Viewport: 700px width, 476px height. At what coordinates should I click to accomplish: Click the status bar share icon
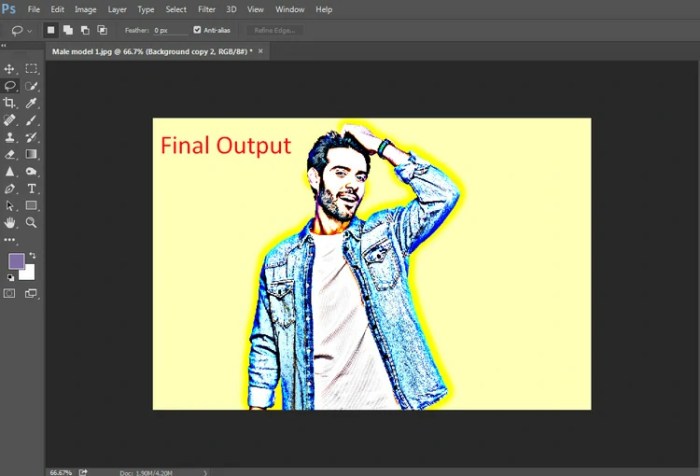(83, 472)
